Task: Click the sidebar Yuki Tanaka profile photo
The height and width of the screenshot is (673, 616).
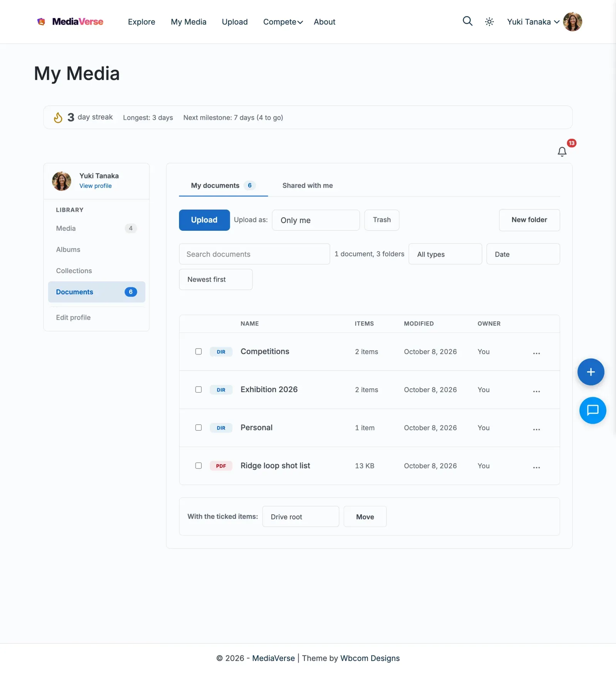Action: tap(62, 181)
